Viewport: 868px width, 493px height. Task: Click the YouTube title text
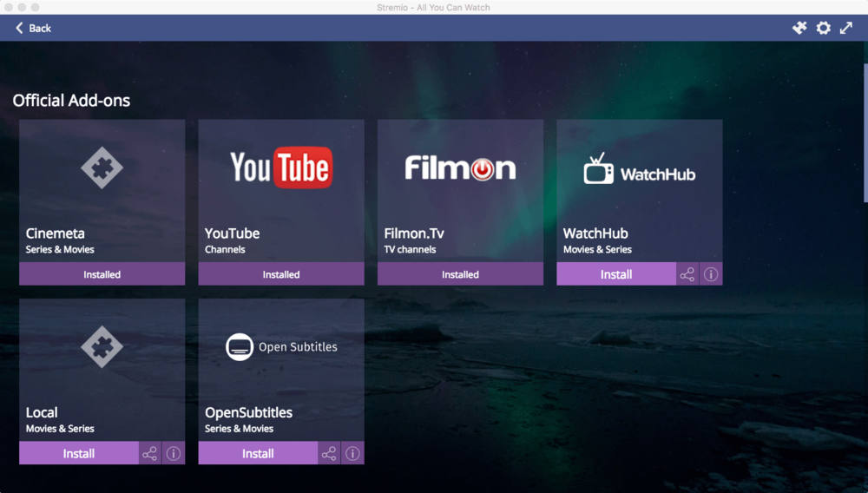point(232,233)
